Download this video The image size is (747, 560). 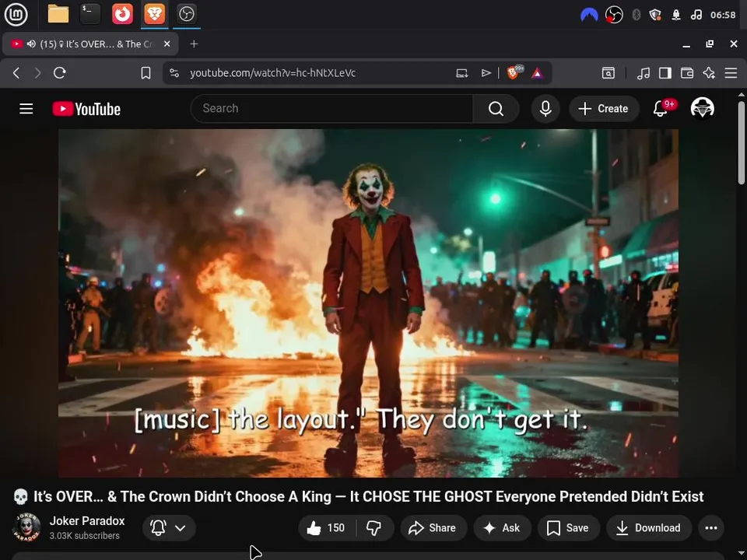[649, 527]
